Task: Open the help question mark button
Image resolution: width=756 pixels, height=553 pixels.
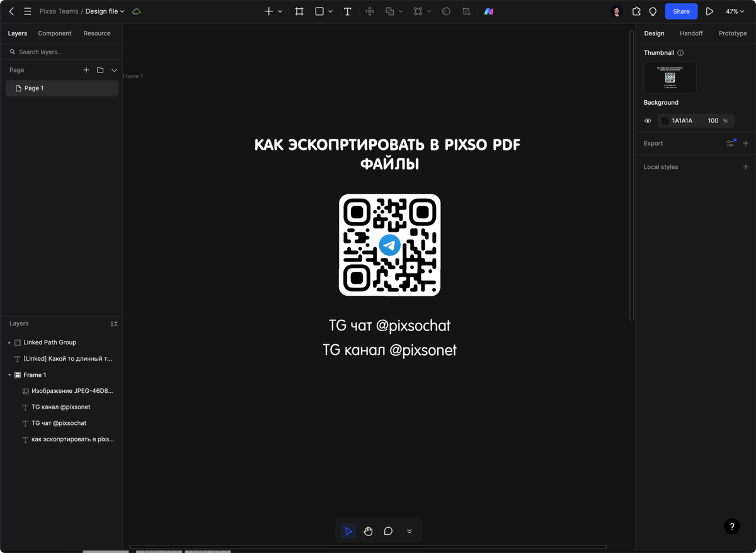Action: 731,527
